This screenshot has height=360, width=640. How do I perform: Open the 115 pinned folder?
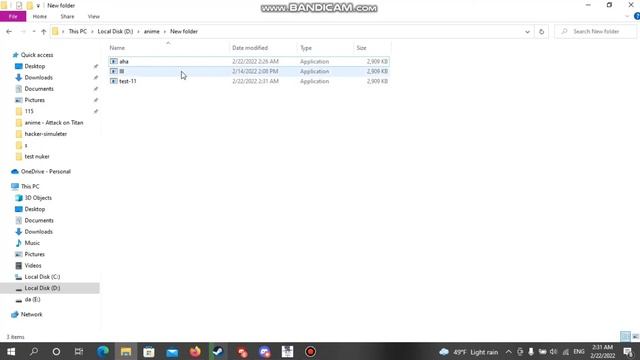coord(29,111)
